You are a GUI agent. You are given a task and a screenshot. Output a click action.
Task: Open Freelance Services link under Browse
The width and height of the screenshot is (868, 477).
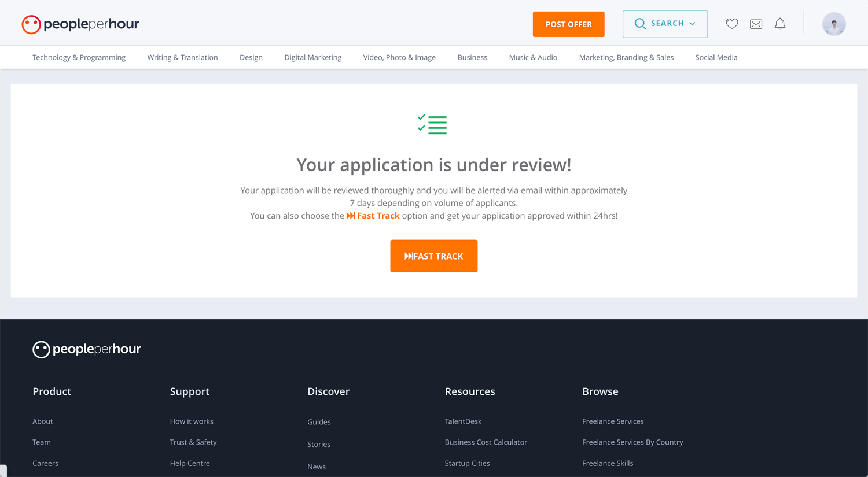click(x=613, y=421)
